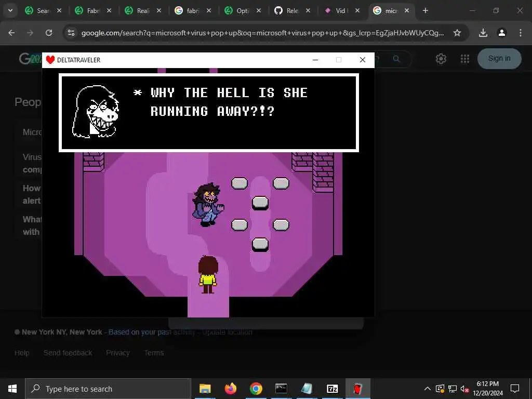Select the DELTATRAVELER taskbar icon
This screenshot has height=399, width=532.
tap(357, 389)
